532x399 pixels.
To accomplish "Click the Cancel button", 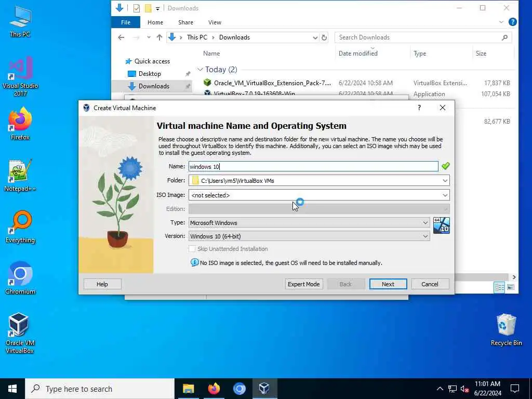I will pos(430,284).
